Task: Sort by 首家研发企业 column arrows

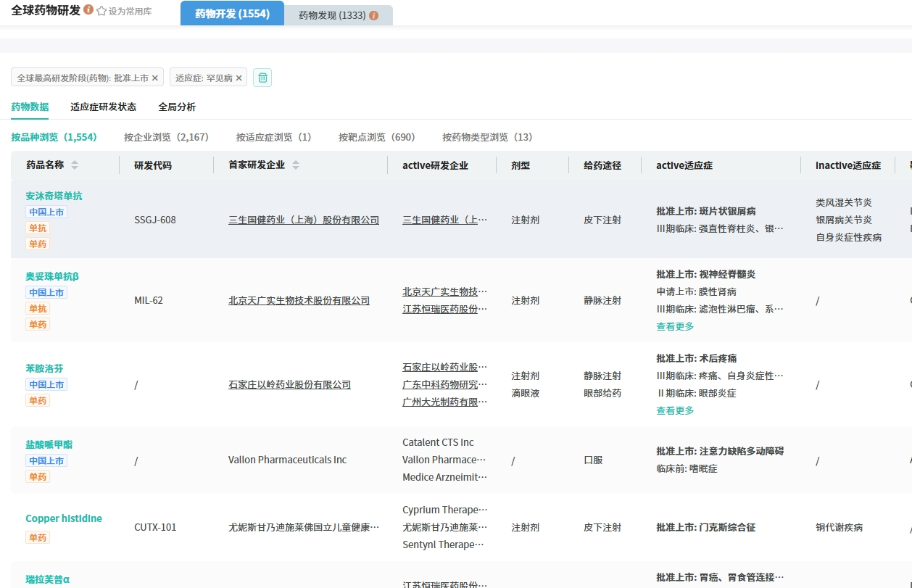Action: [x=296, y=165]
